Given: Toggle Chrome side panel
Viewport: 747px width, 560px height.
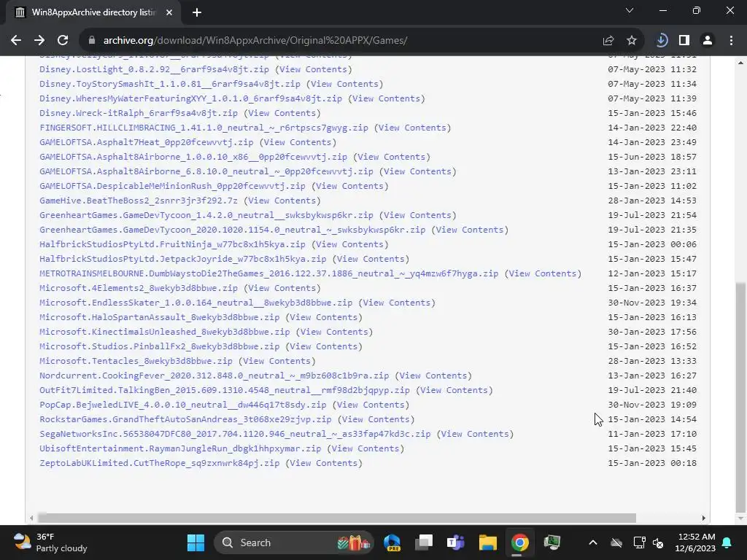Looking at the screenshot, I should (684, 41).
